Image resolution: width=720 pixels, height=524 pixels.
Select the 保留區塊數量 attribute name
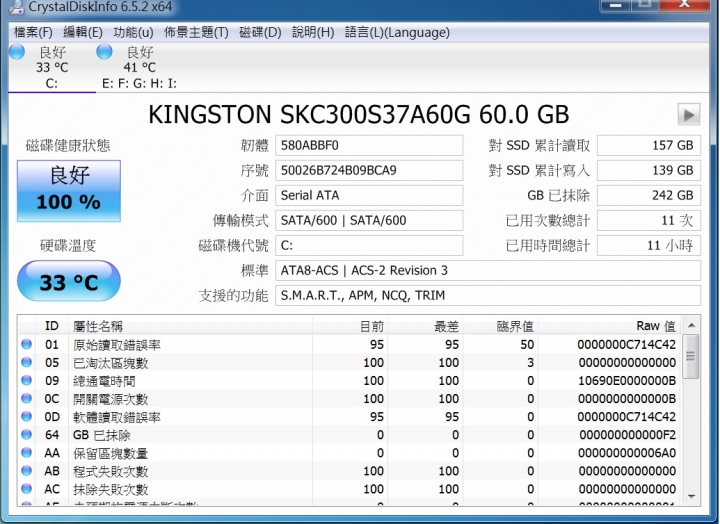coord(111,453)
